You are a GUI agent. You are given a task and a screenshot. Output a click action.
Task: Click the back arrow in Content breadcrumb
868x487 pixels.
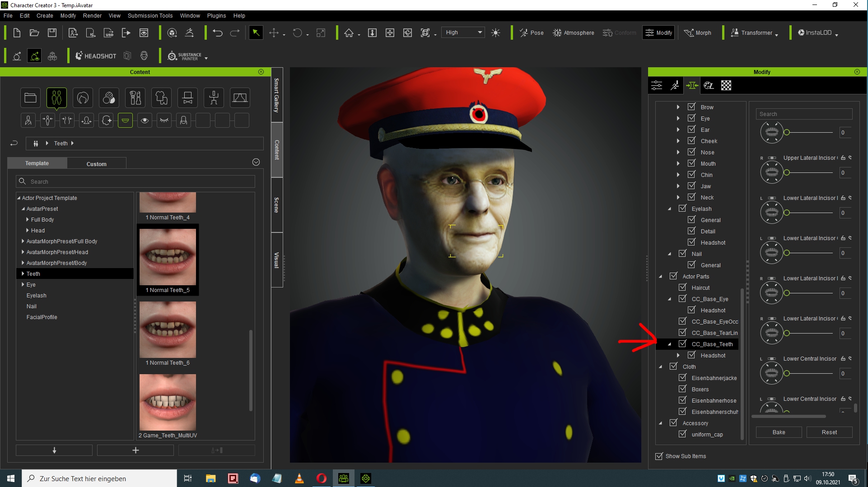click(14, 143)
